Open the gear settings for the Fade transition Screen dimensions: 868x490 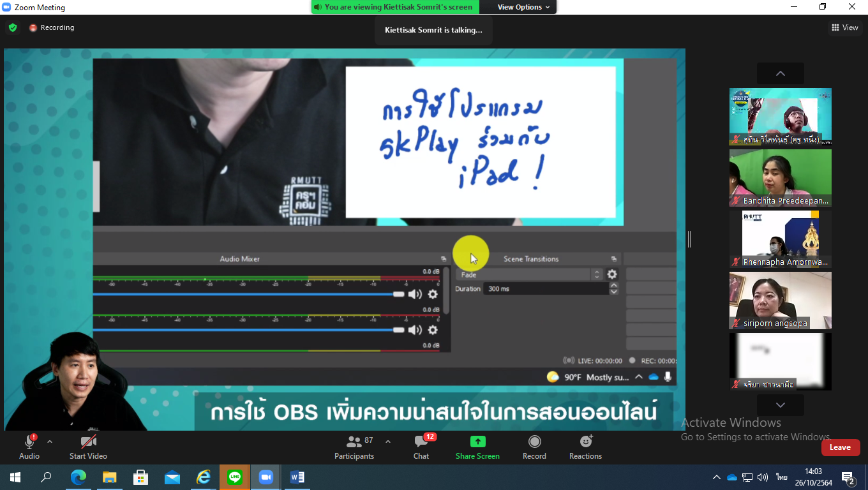[612, 274]
